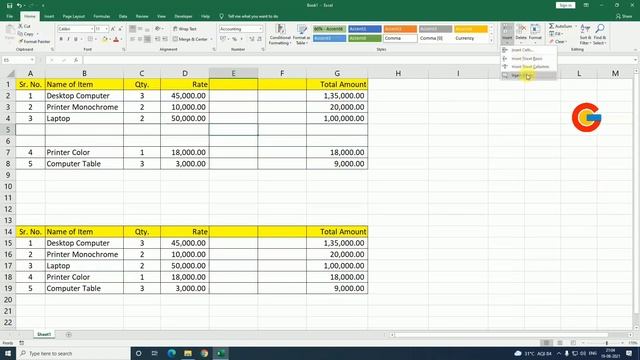Click the Share button

tap(624, 16)
